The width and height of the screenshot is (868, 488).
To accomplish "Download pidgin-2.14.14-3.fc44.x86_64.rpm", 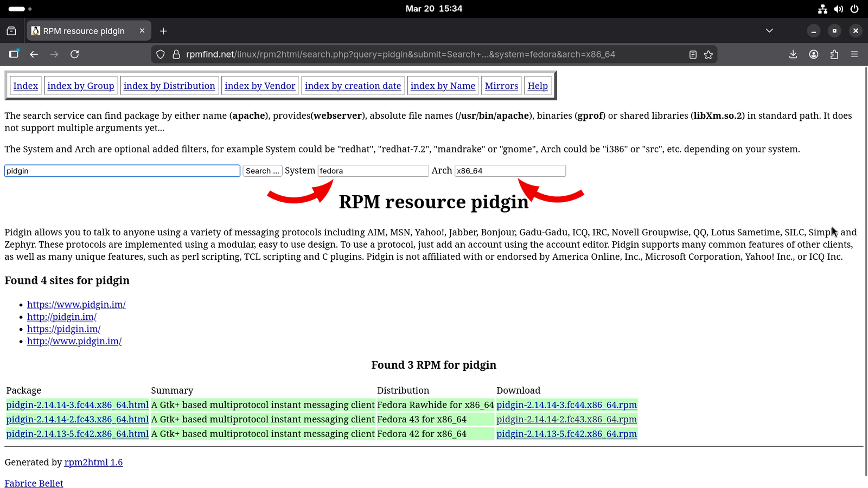I will click(x=566, y=405).
